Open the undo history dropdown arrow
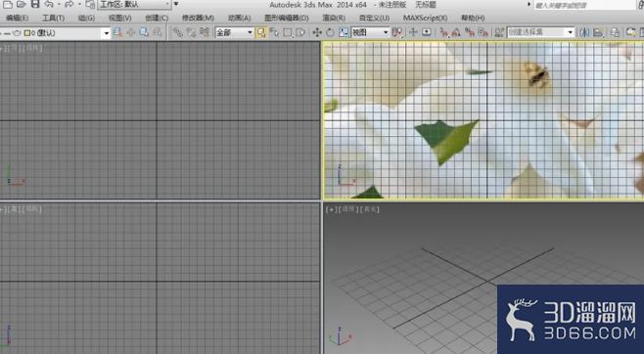The width and height of the screenshot is (644, 354). tap(59, 5)
